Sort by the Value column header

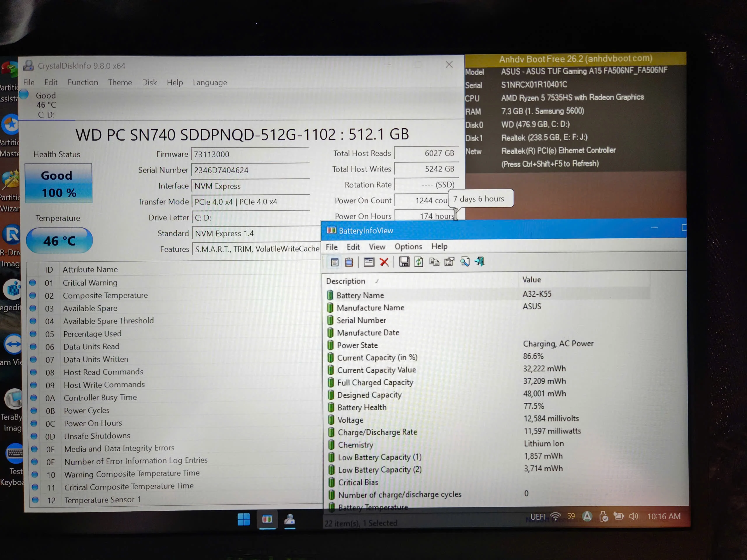584,279
